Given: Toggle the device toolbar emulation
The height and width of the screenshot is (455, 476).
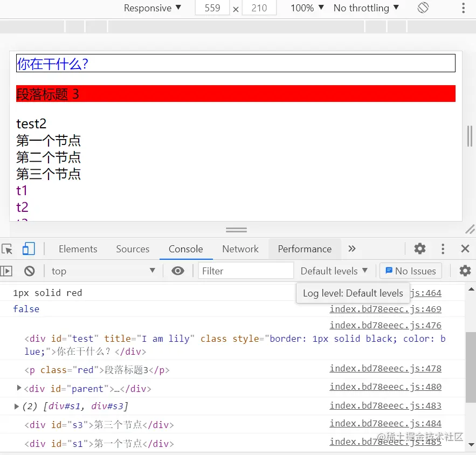Looking at the screenshot, I should [29, 249].
